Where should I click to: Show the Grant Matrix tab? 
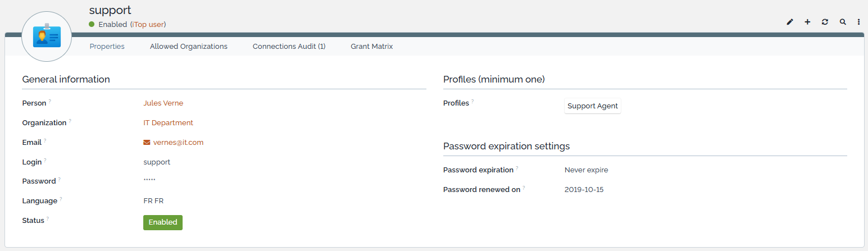point(372,47)
